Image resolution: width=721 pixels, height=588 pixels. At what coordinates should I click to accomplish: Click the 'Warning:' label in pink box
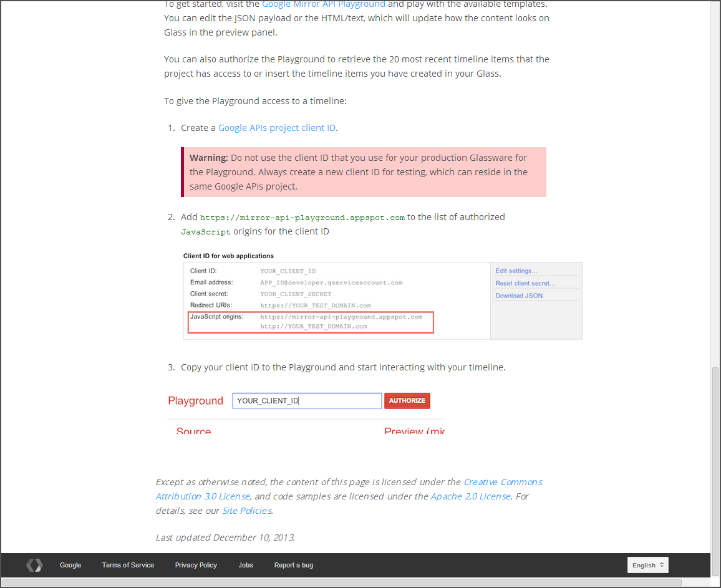click(209, 158)
